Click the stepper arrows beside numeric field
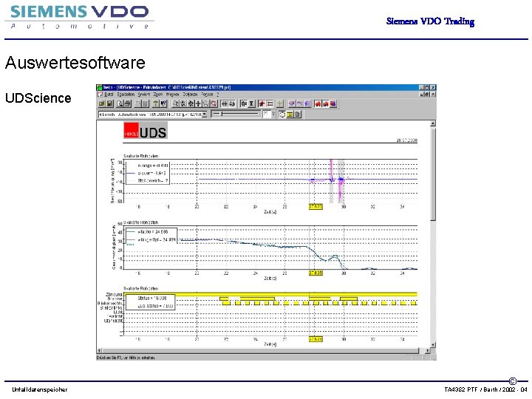Image resolution: width=532 pixels, height=399 pixels. coord(273,115)
